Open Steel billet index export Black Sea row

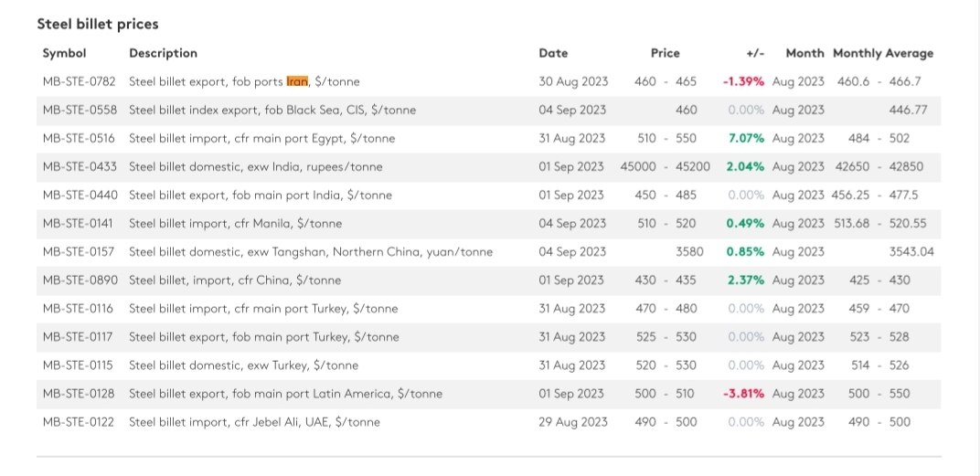pos(489,110)
